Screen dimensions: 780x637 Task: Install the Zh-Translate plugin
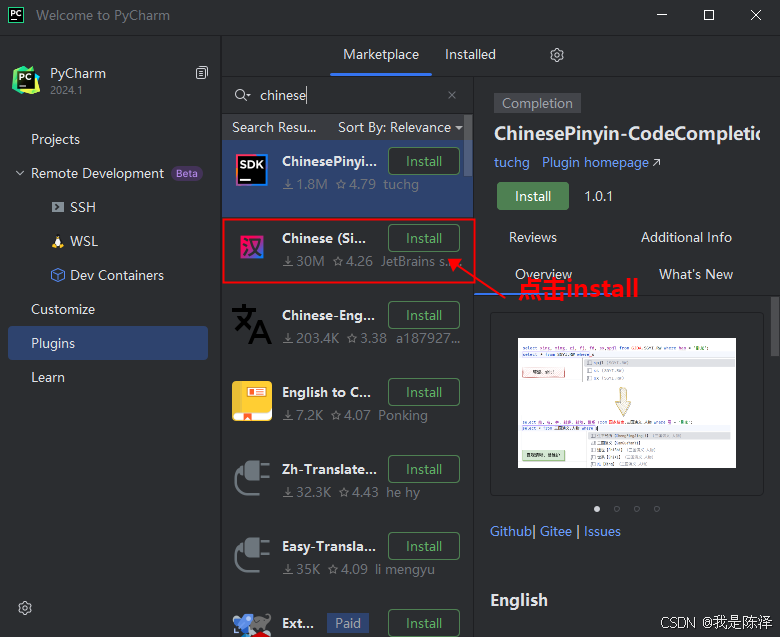(x=424, y=469)
